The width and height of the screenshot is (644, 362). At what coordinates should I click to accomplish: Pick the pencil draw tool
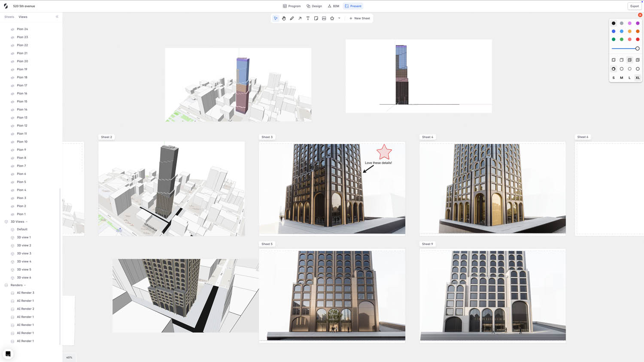292,18
